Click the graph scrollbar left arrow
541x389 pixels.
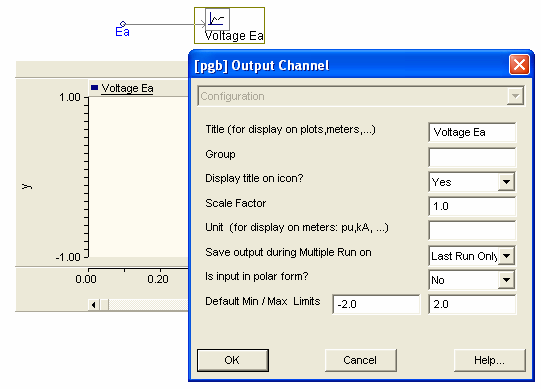94,305
